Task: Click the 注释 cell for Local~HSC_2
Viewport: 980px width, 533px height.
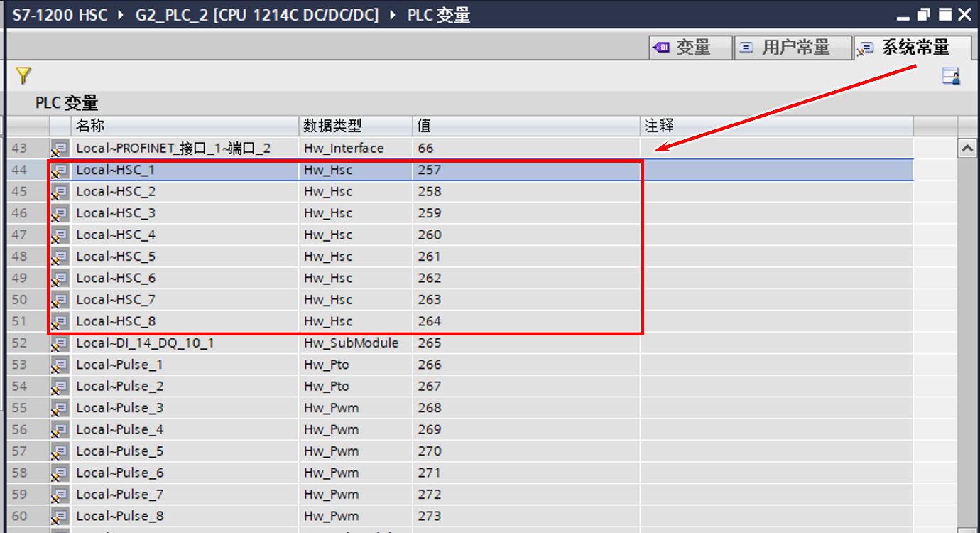Action: (x=777, y=192)
